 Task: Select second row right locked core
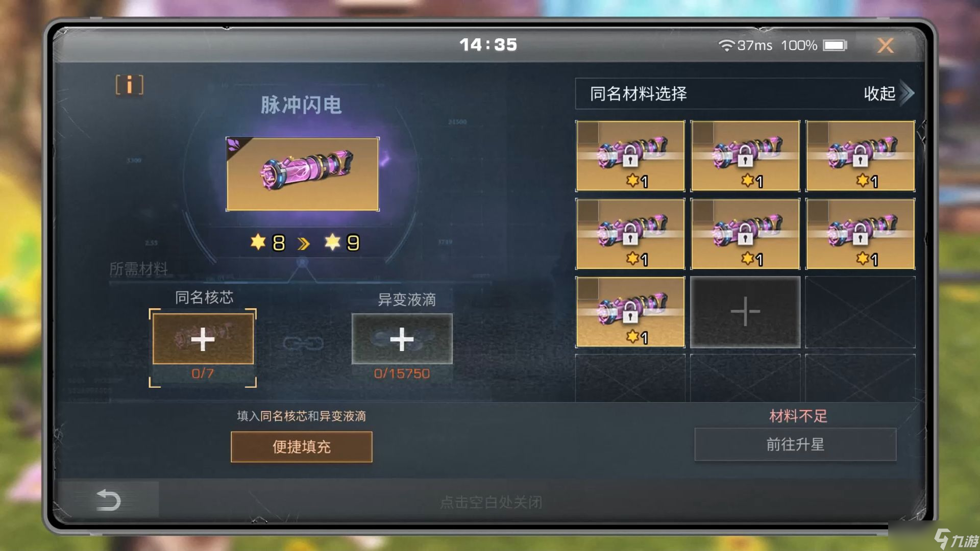tap(860, 234)
